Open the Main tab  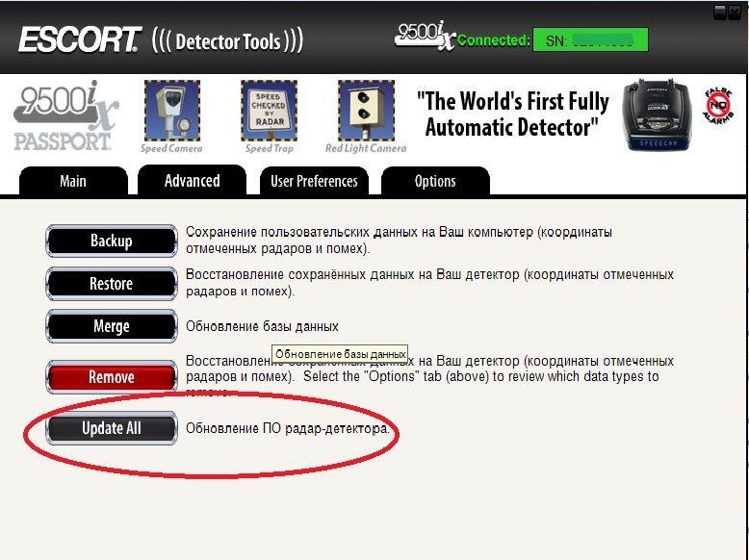pos(73,181)
